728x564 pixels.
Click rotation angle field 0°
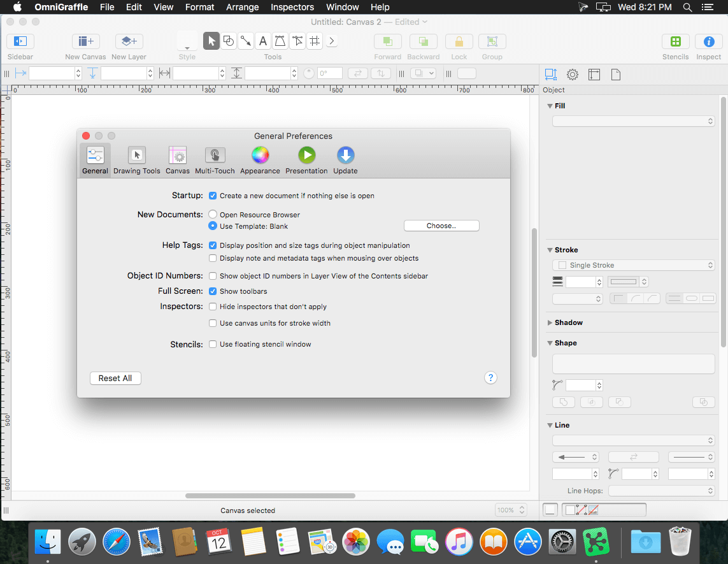tap(330, 73)
